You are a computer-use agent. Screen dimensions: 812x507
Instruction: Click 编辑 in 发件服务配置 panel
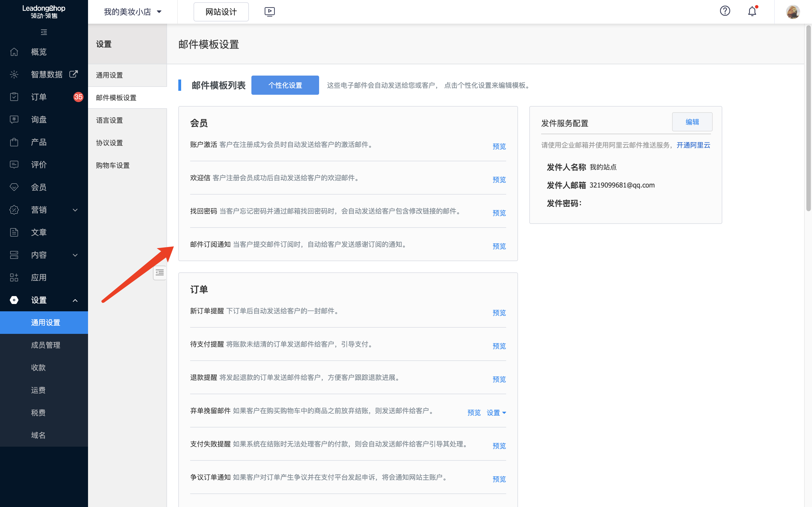pyautogui.click(x=692, y=122)
